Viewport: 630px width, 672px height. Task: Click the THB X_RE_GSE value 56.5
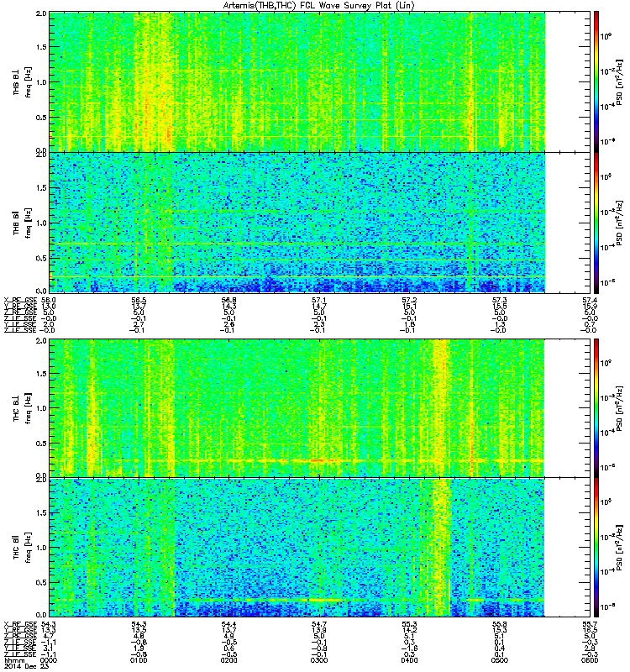[139, 301]
